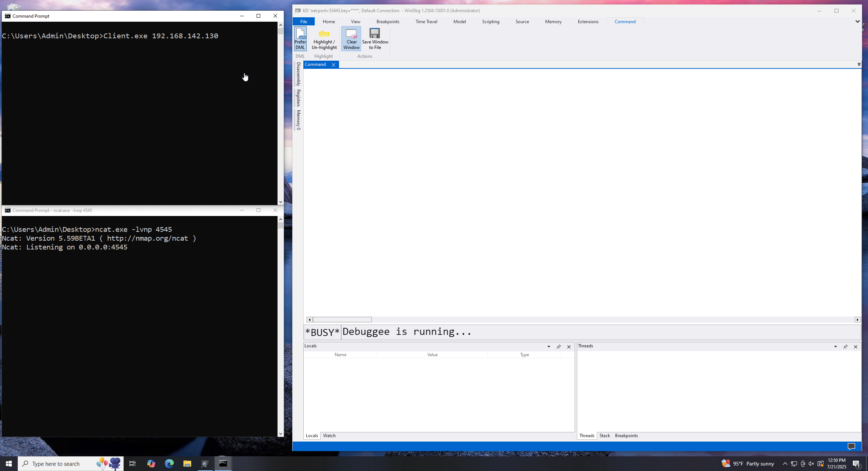Viewport: 868px width, 471px height.
Task: Open the Locals panel options dropdown
Action: click(548, 347)
